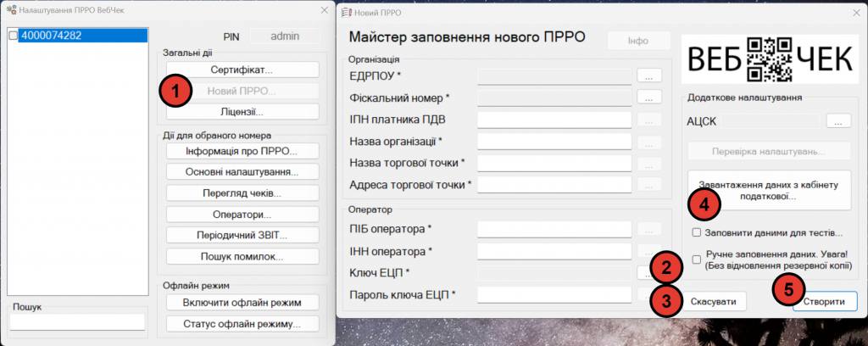Open Статус офлайн режиму...
868x346 pixels.
point(242,323)
